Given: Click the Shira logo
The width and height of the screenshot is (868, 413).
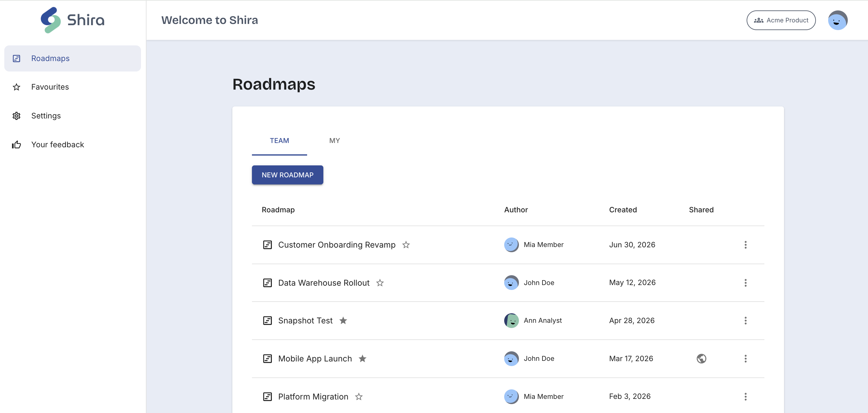Looking at the screenshot, I should (72, 20).
